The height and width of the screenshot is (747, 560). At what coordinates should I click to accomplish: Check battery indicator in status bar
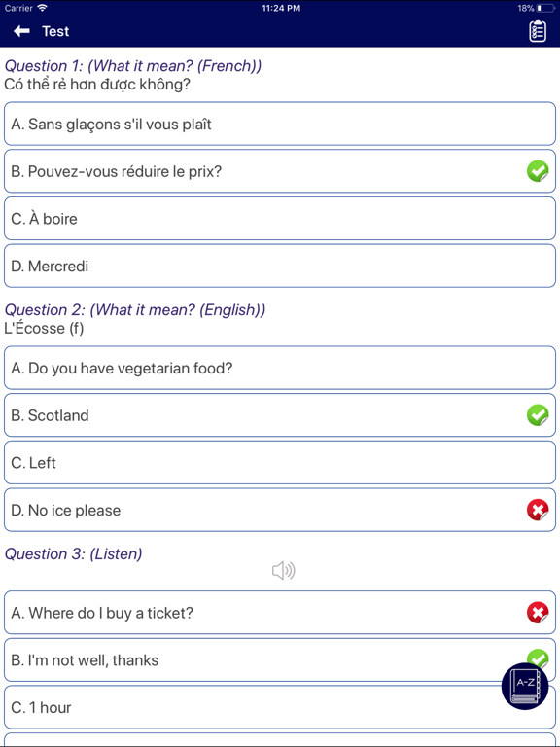pos(545,8)
